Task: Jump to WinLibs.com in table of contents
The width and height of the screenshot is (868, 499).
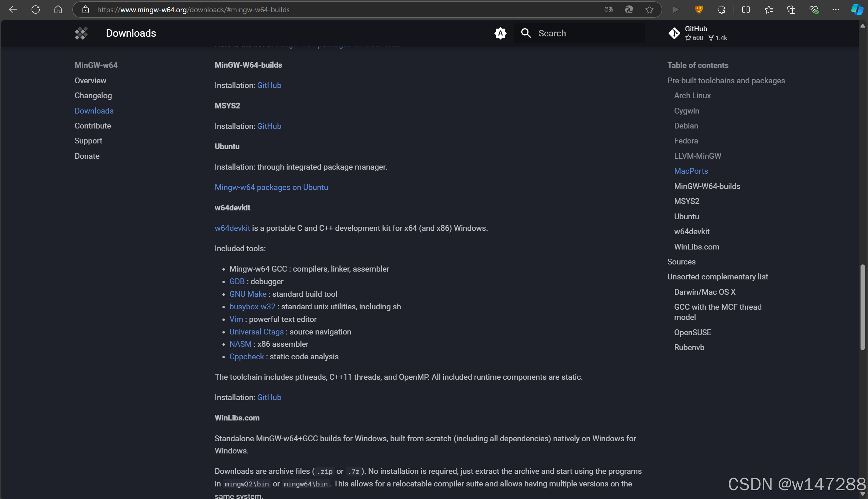Action: point(697,247)
